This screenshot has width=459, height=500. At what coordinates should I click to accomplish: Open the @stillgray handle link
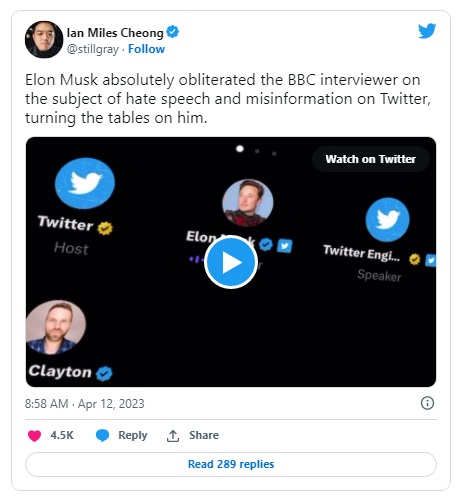pyautogui.click(x=93, y=49)
